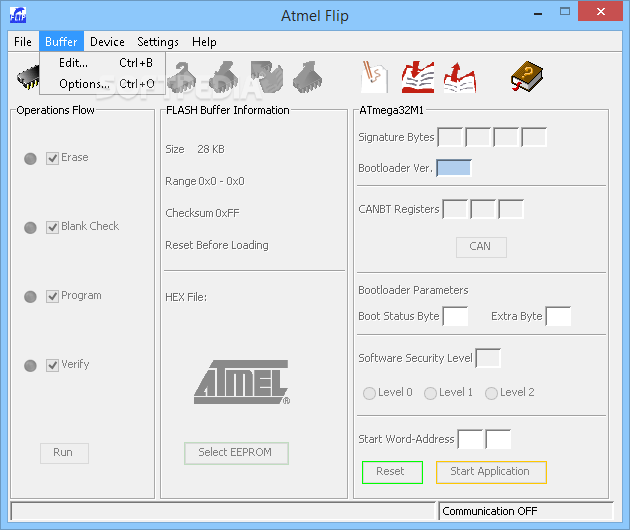Click the fourth Signature Bytes field
The image size is (630, 530).
(x=534, y=137)
